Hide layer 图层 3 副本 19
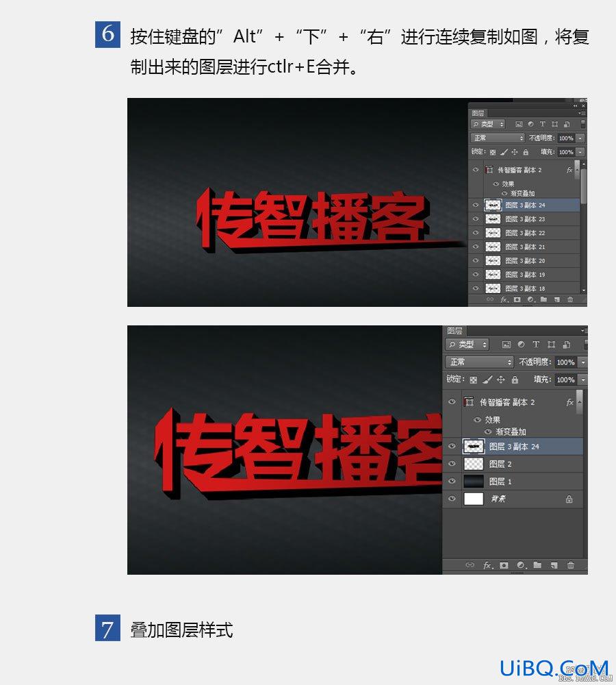The image size is (616, 685). [x=476, y=275]
